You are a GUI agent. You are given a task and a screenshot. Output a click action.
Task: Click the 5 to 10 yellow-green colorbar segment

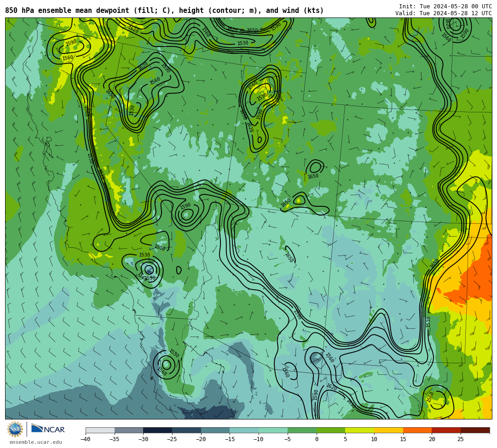(360, 430)
